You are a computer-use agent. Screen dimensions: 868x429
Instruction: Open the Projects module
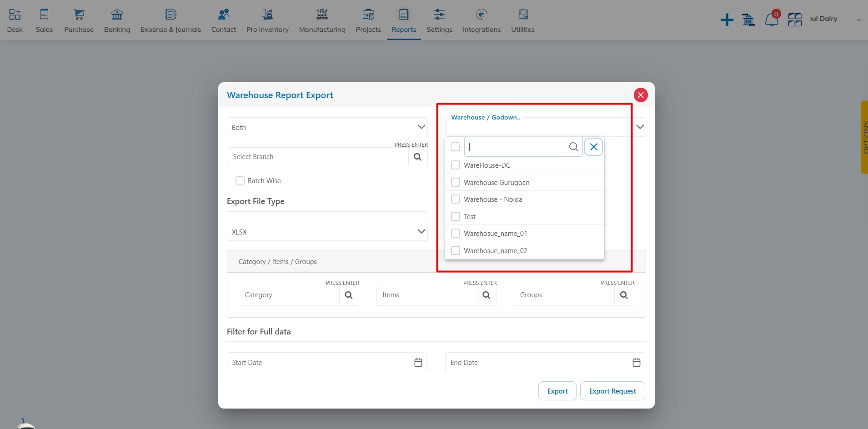coord(368,20)
